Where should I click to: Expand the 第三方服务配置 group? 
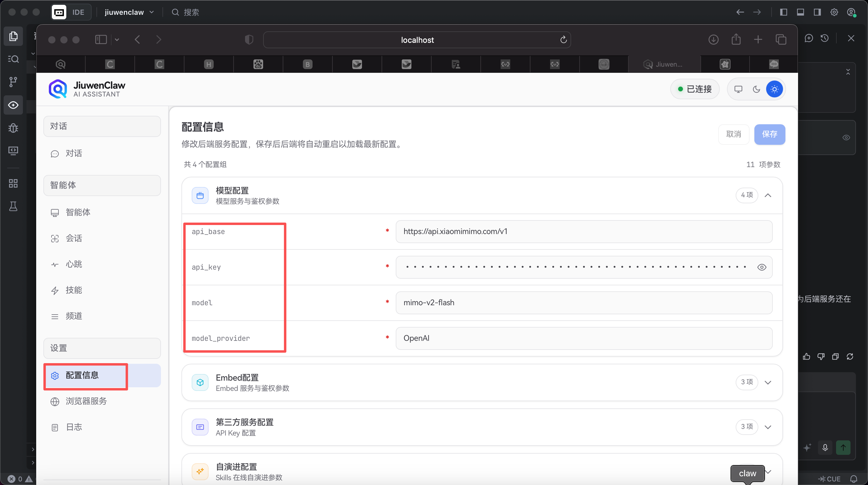pyautogui.click(x=768, y=427)
